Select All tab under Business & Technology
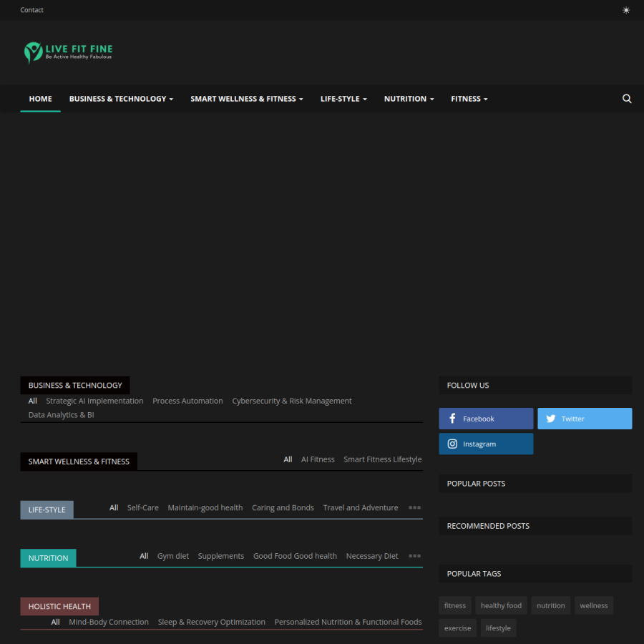644x644 pixels. pyautogui.click(x=32, y=401)
